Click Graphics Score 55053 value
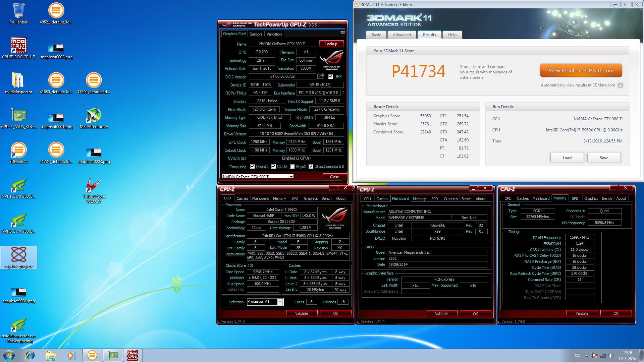This screenshot has width=644, height=362. coord(425,116)
